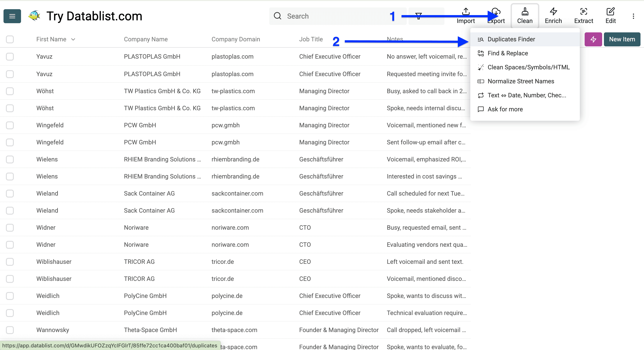Screen dimensions: 644x350
Task: Expand the First Name column dropdown
Action: point(73,39)
